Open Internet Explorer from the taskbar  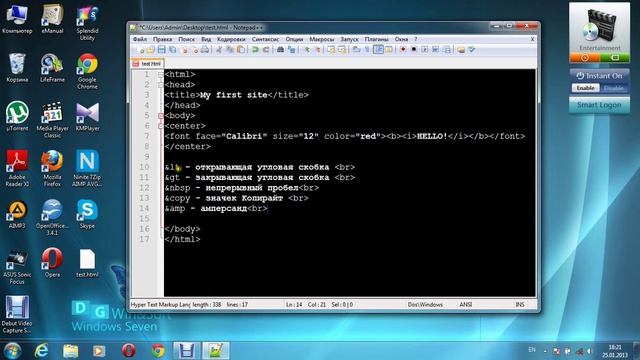coord(41,351)
